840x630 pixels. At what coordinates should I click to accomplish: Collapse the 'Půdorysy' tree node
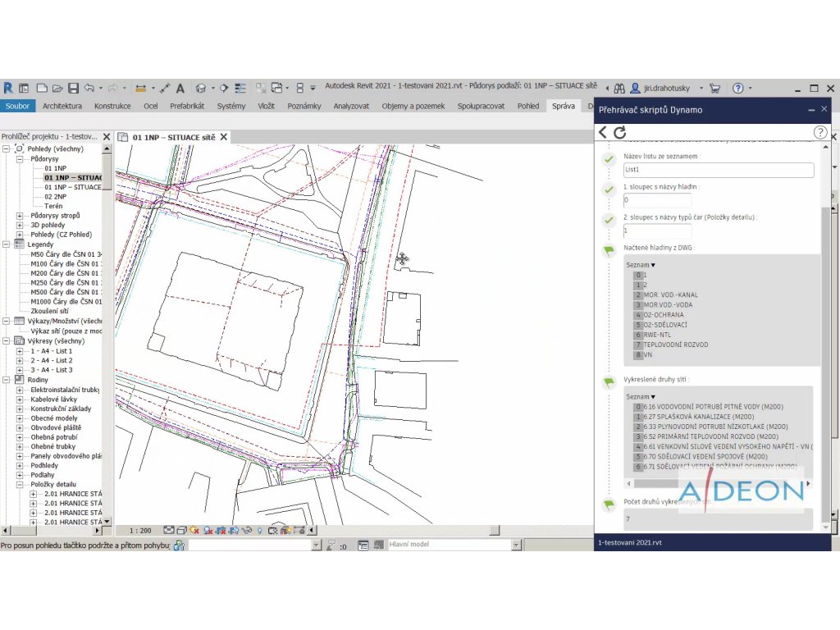point(20,159)
